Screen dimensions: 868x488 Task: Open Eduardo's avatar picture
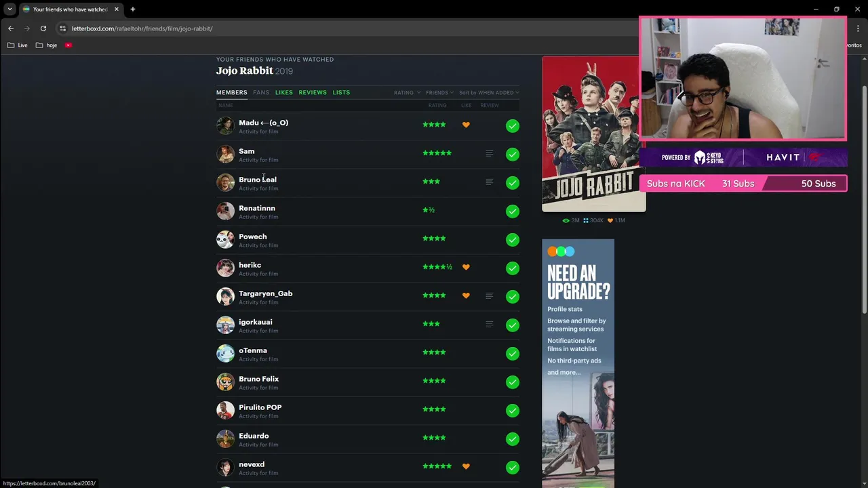(225, 439)
